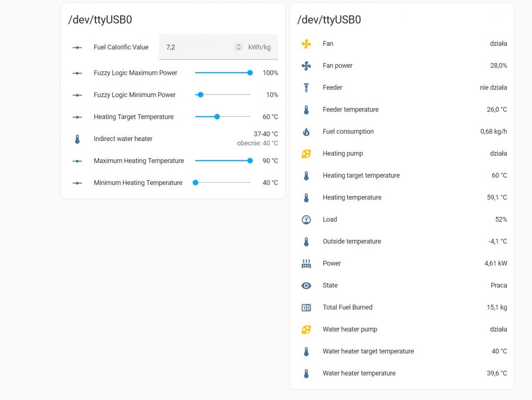Click the blue Fan power icon
Viewport: 532px width, 400px height.
coord(306,66)
